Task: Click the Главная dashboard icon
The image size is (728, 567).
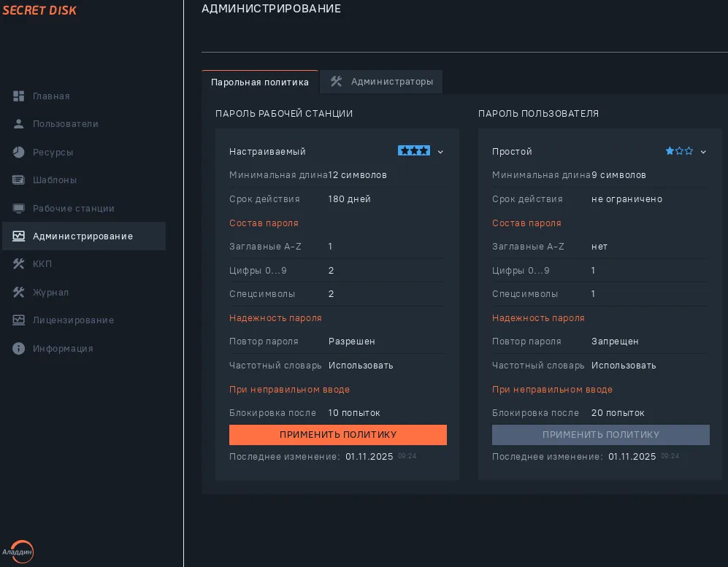Action: pos(18,96)
